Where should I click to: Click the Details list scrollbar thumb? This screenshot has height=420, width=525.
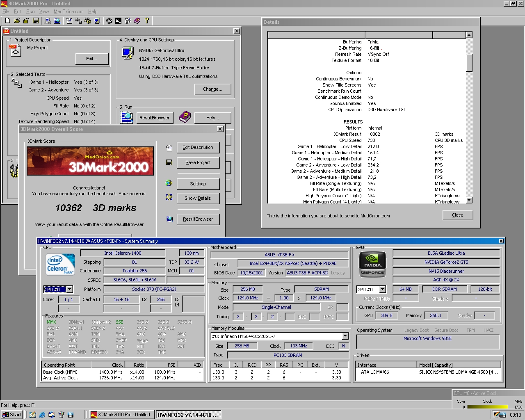click(x=469, y=63)
